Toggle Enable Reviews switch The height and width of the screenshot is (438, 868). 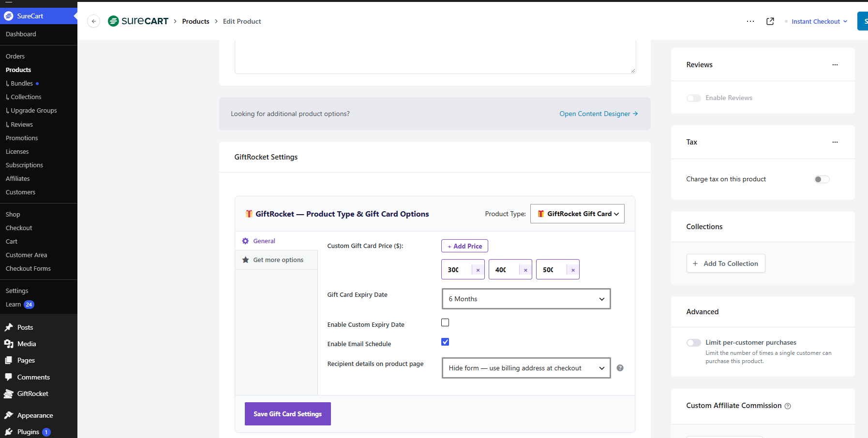tap(694, 98)
